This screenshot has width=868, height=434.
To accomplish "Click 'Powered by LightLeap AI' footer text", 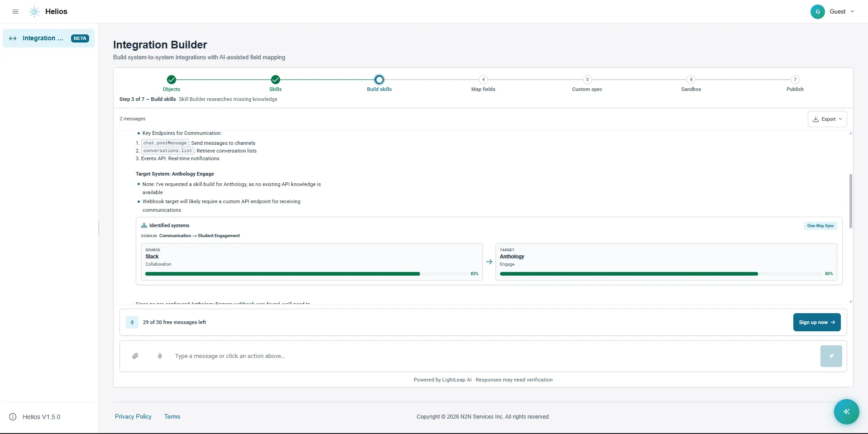I will (442, 380).
